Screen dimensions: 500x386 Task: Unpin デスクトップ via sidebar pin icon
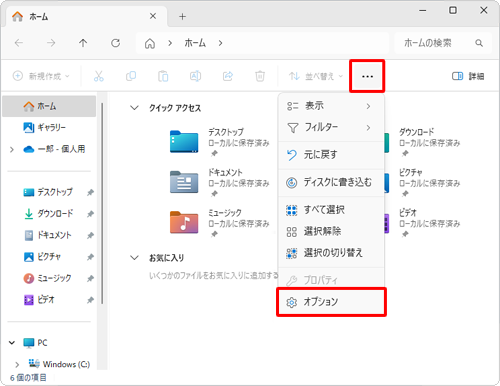coord(90,192)
